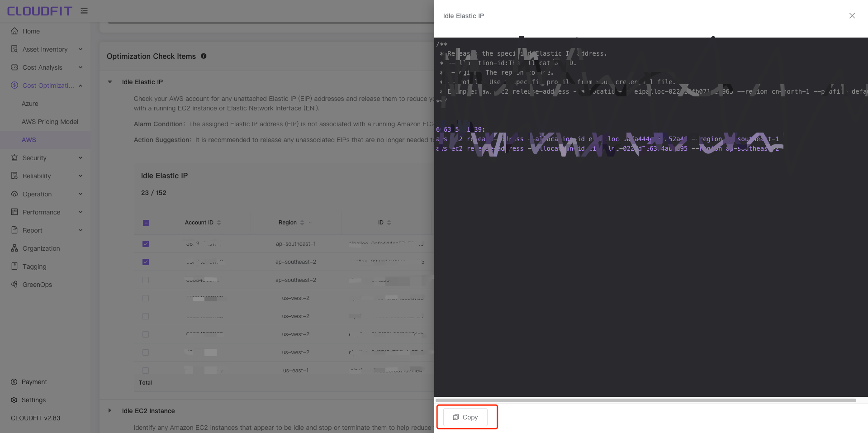Expand Operation submenu chevron
The width and height of the screenshot is (868, 433).
[81, 194]
